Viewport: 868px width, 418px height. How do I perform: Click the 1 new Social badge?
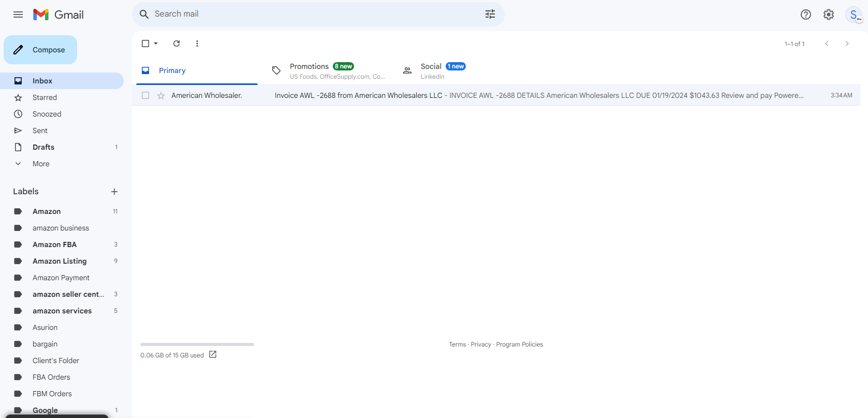point(456,66)
